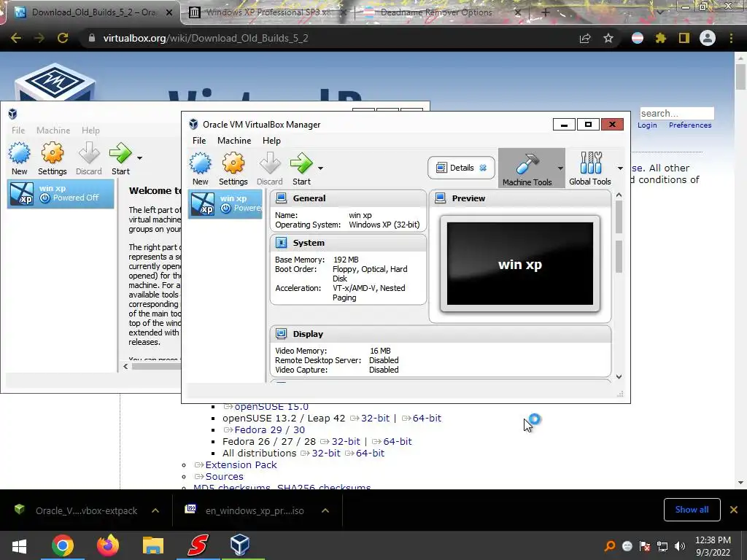The width and height of the screenshot is (747, 560).
Task: Open Fedora 29 / 30 download link
Action: 270,430
